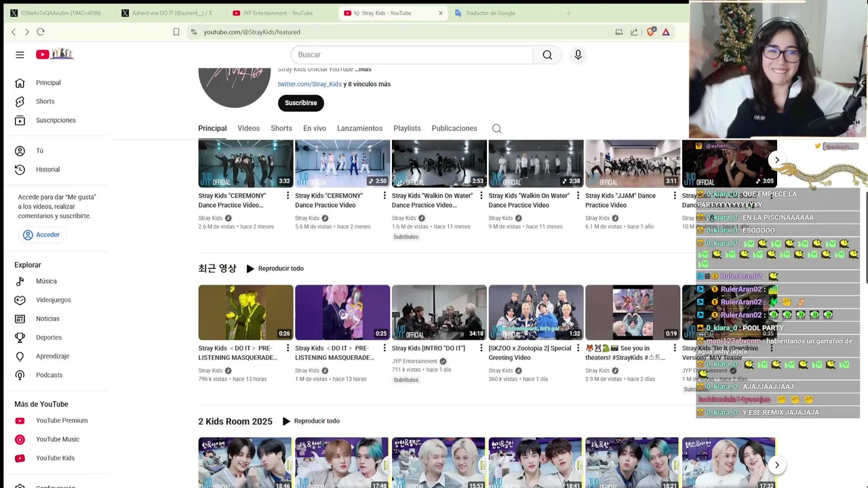The height and width of the screenshot is (488, 868).
Task: Select the Principal channel tab
Action: [x=212, y=128]
